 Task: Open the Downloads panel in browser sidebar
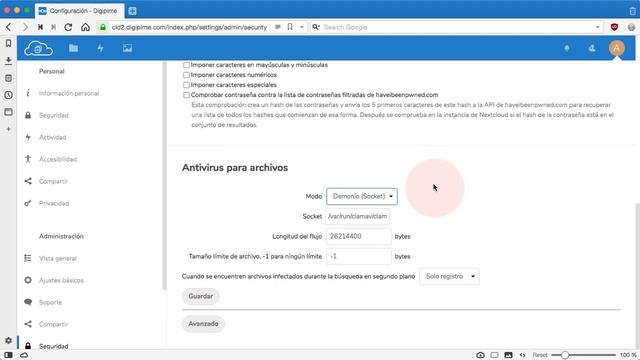[8, 61]
